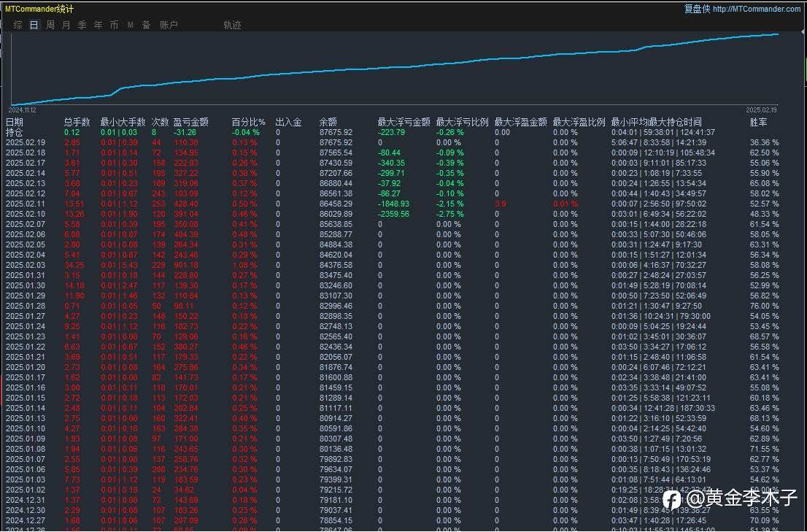
Task: Select the 2024.12.31 date row
Action: [x=26, y=500]
